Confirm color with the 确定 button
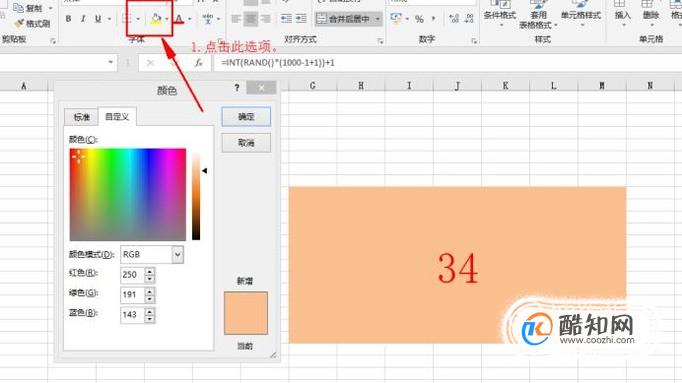This screenshot has height=383, width=682. pos(246,117)
